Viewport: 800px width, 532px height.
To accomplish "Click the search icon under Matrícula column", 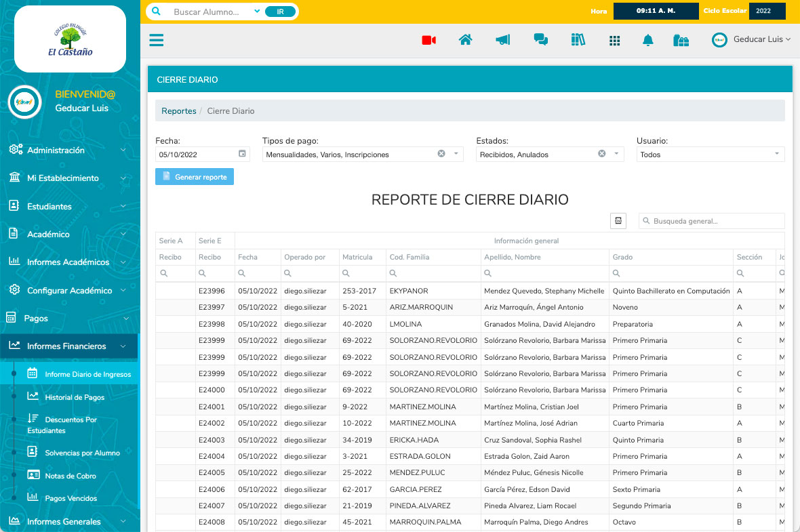I will click(346, 273).
